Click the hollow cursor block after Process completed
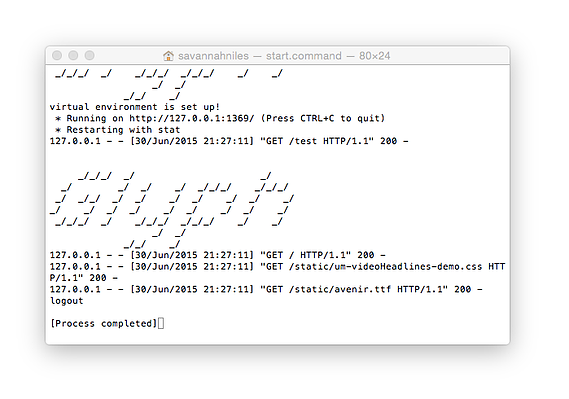The height and width of the screenshot is (399, 569). point(161,323)
